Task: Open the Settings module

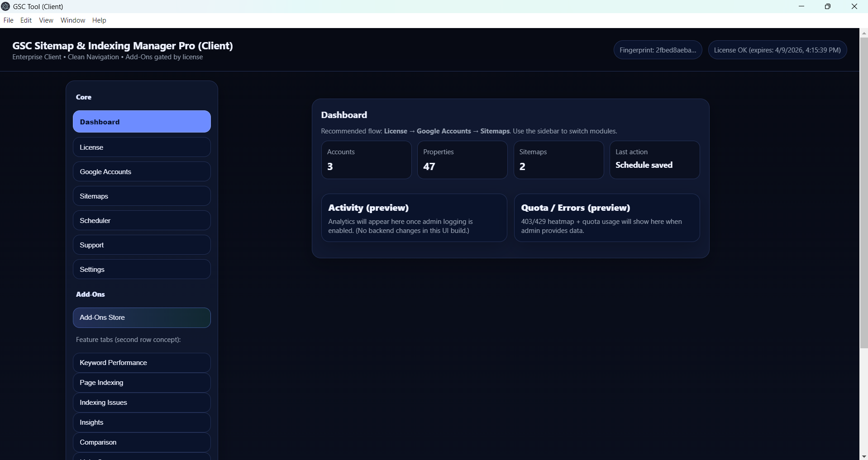Action: 142,269
